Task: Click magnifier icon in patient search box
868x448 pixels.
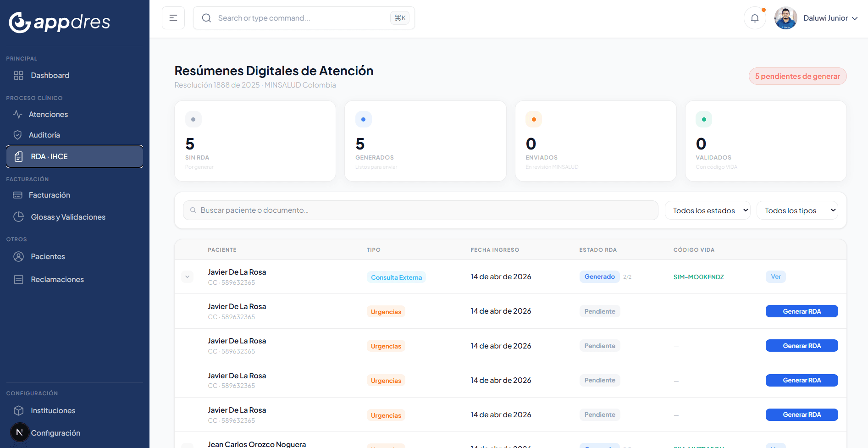Action: (x=193, y=210)
